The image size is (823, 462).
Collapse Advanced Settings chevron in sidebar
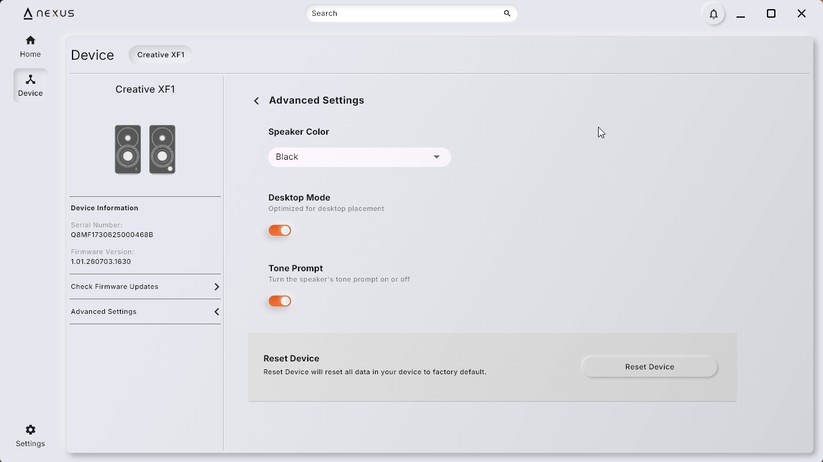pos(216,312)
